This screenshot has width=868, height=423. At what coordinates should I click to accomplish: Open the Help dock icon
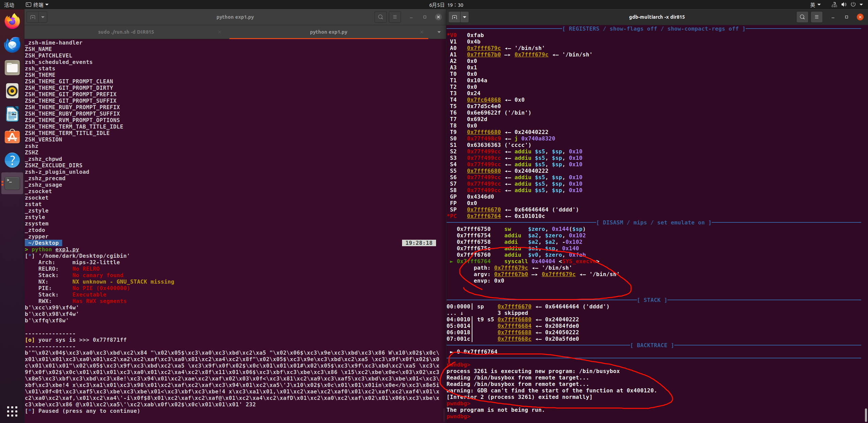point(12,160)
